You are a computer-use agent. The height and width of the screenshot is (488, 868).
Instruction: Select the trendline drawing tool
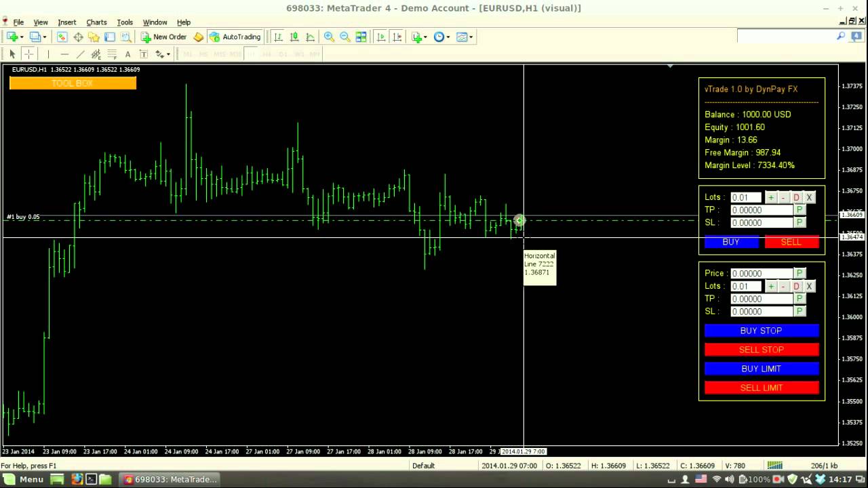(x=80, y=54)
